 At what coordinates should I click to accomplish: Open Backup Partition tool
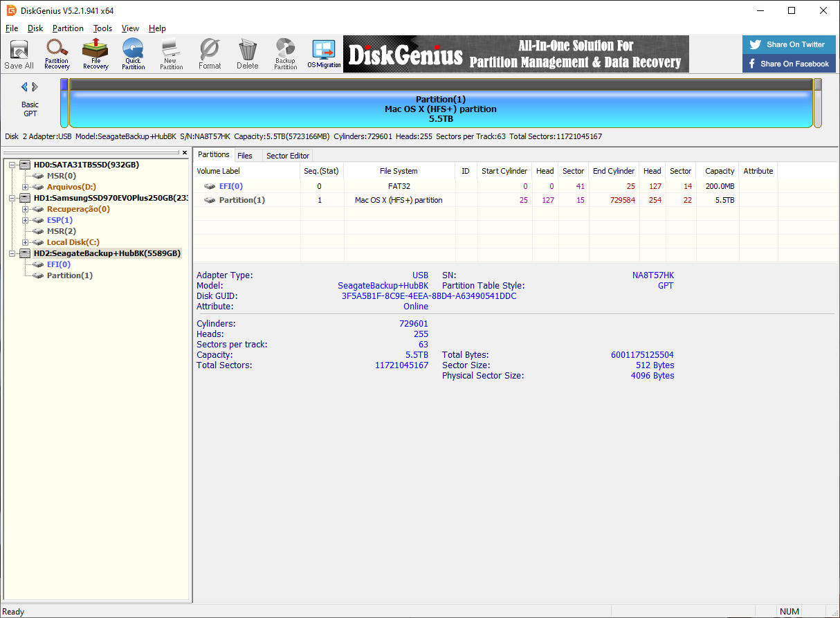click(285, 55)
